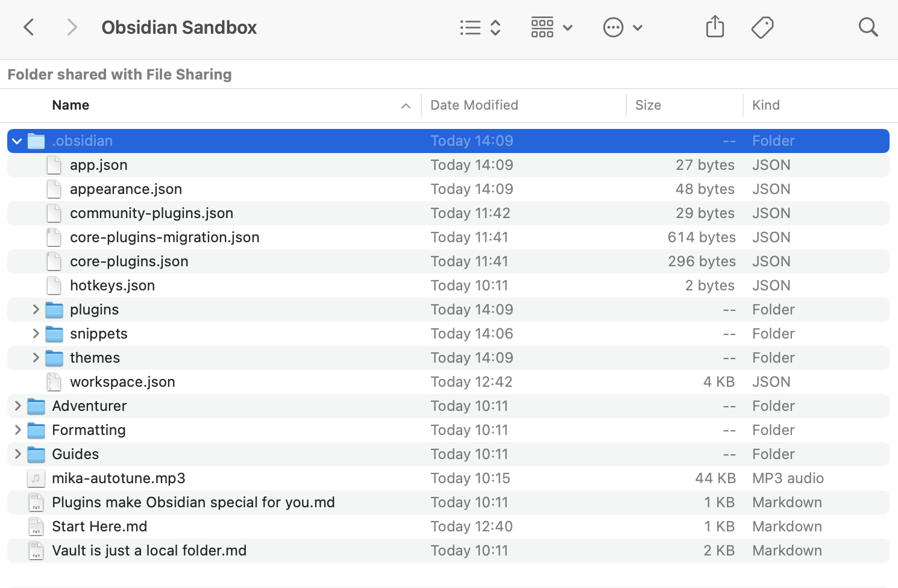The image size is (898, 588).
Task: Click the tag icon to edit tags
Action: tap(762, 28)
